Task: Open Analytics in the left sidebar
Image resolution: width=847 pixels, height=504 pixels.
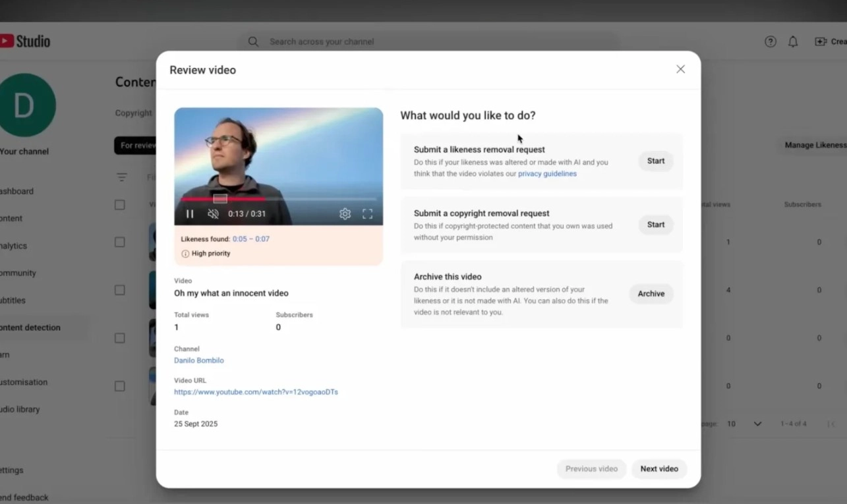Action: coord(13,246)
